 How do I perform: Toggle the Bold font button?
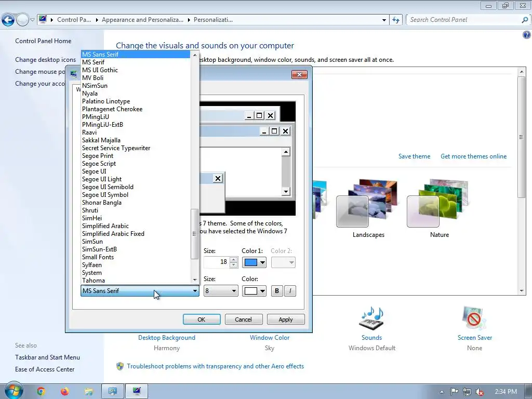point(277,291)
